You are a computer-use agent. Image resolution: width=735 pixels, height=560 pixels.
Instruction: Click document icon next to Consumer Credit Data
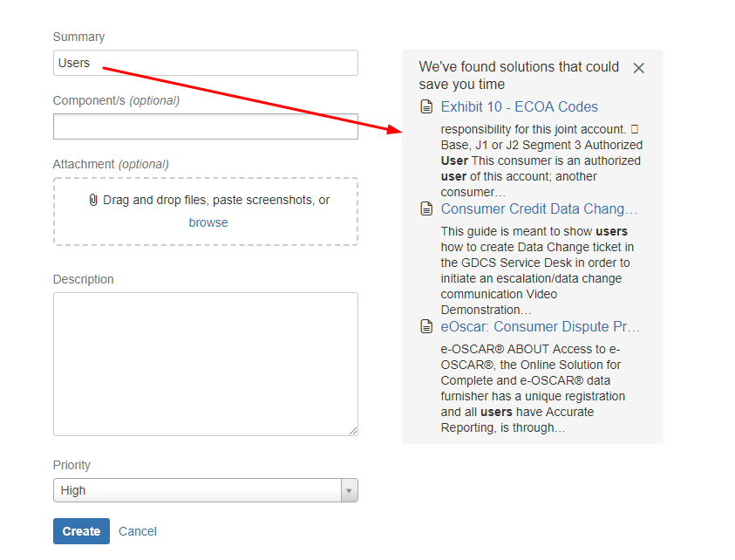pyautogui.click(x=426, y=208)
